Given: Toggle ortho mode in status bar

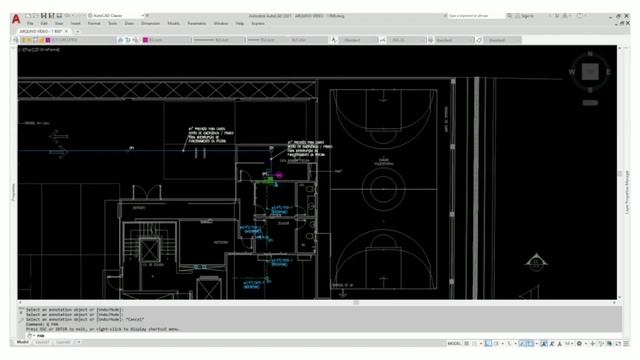Looking at the screenshot, I should pos(489,344).
